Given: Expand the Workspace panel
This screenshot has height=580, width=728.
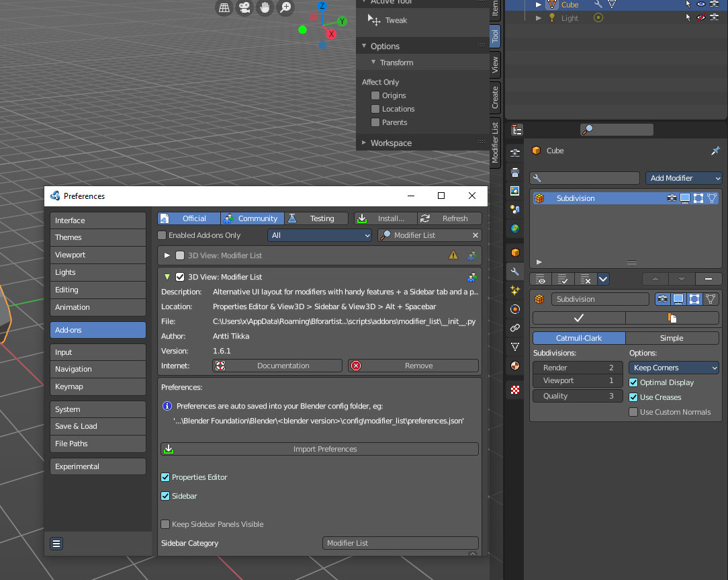Looking at the screenshot, I should (x=390, y=143).
